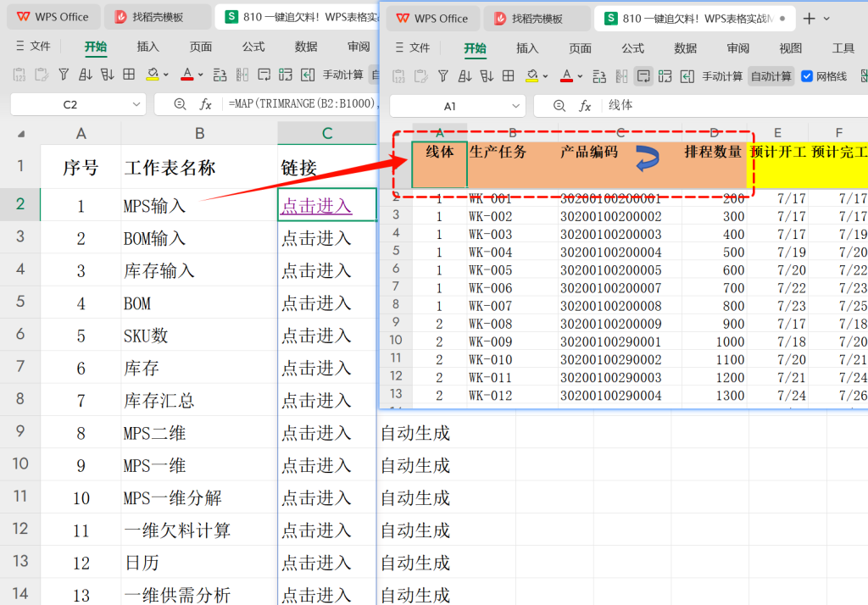Switch to 找稻壳模板 tab in right window
The height and width of the screenshot is (605, 868).
tap(537, 19)
